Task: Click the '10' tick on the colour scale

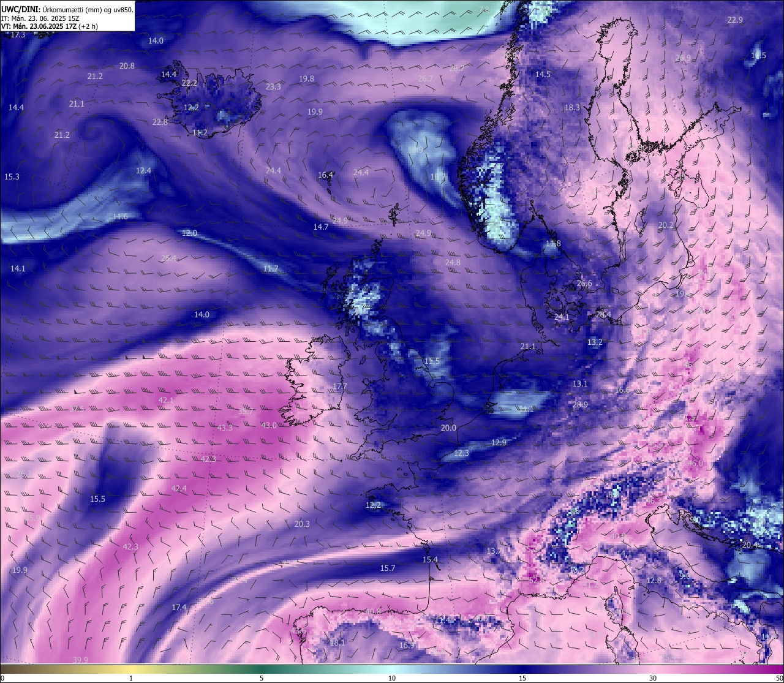Action: [392, 679]
